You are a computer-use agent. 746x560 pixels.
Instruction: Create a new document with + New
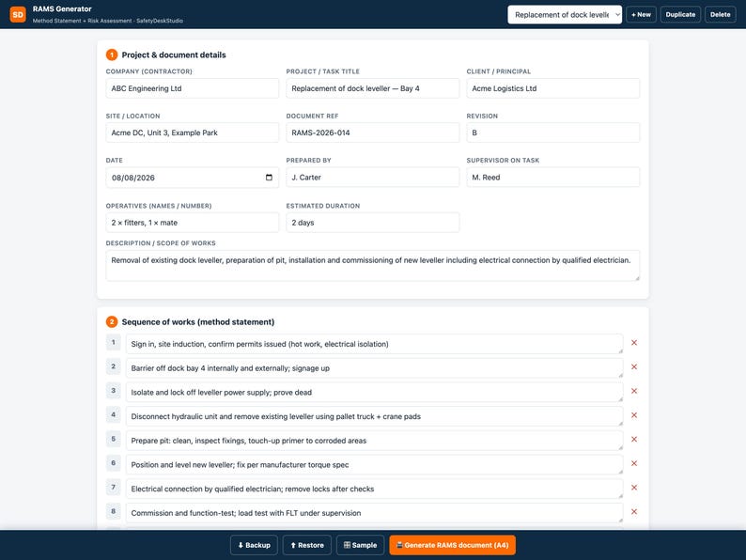click(641, 15)
